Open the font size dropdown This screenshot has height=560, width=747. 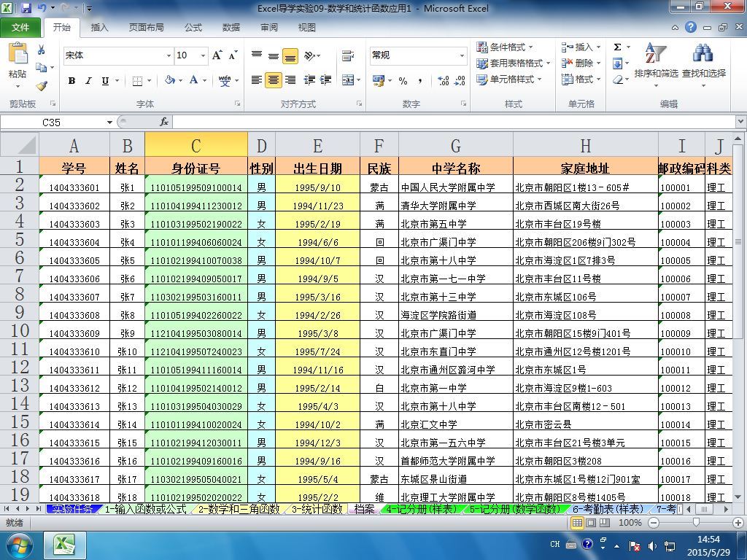(x=203, y=55)
